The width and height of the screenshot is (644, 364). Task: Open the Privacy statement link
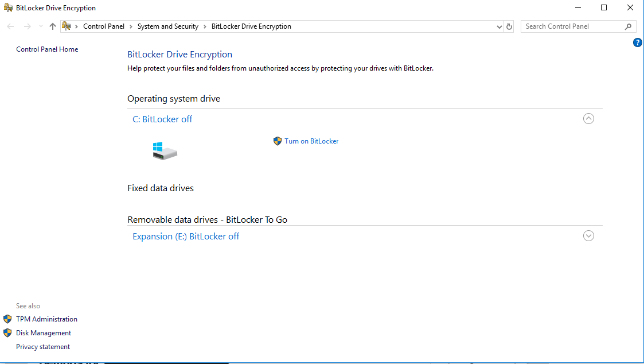tap(43, 347)
